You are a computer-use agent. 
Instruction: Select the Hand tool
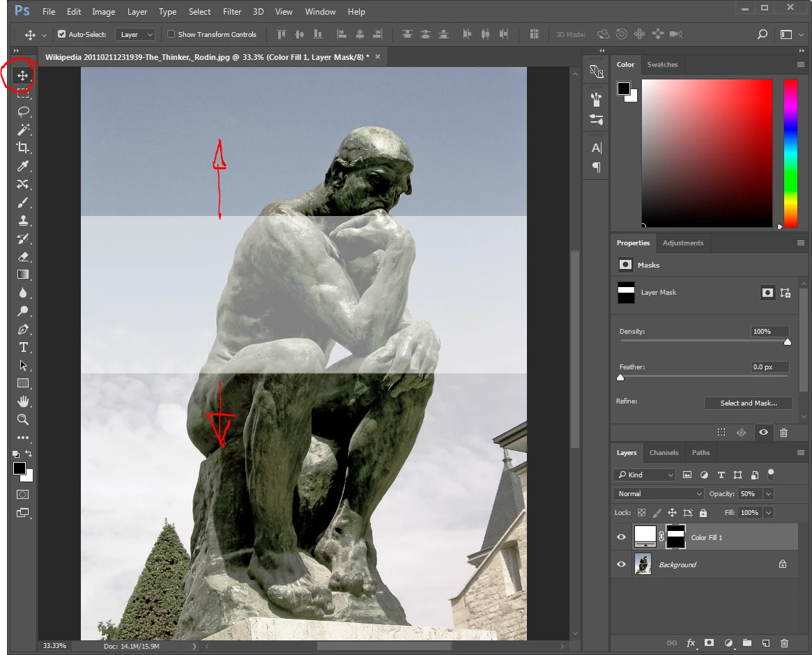23,401
